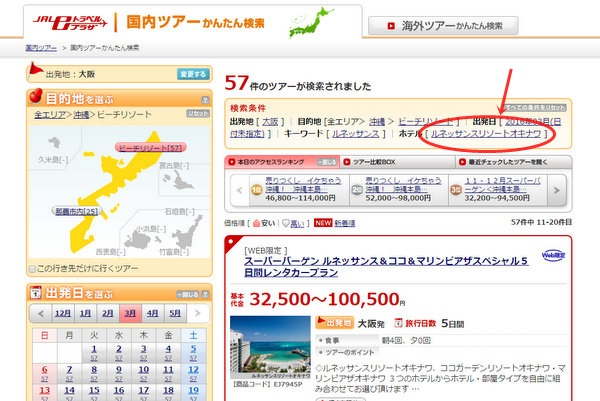The width and height of the screenshot is (600, 401).
Task: Check この行き先だけに行くツアー checkbox
Action: click(x=33, y=269)
